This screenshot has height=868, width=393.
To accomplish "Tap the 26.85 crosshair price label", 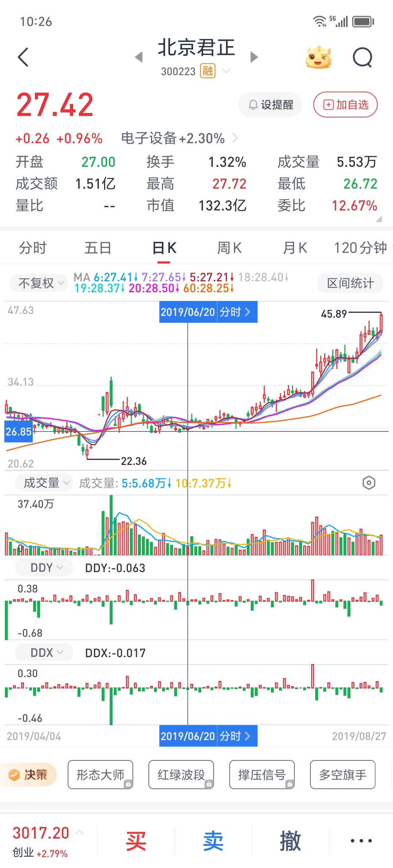I will 19,431.
